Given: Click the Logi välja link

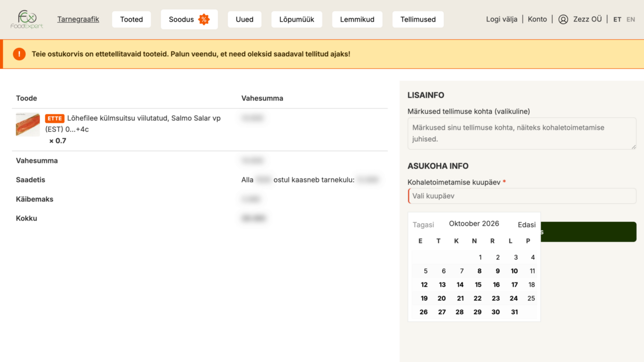Looking at the screenshot, I should 502,19.
